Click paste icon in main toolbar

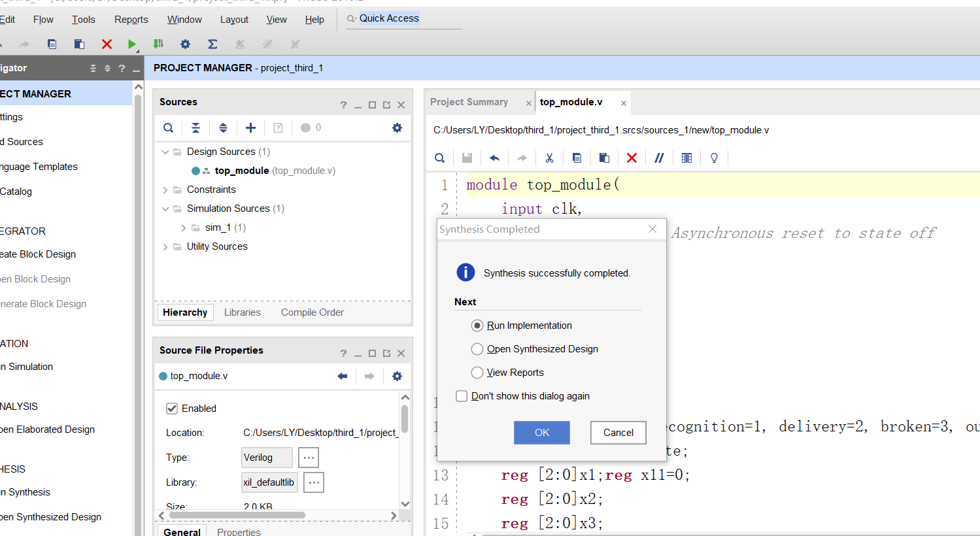click(x=79, y=44)
